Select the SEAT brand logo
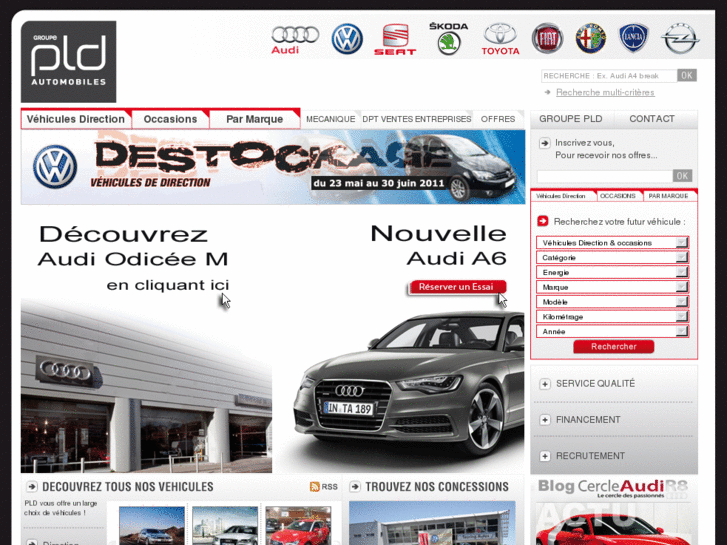This screenshot has height=545, width=727. [395, 39]
